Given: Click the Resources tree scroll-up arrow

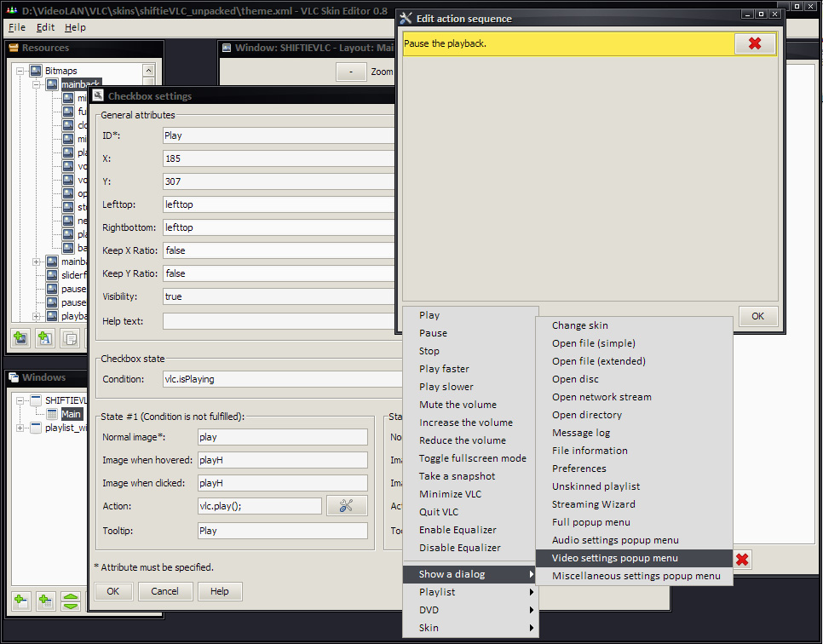Looking at the screenshot, I should coord(148,71).
